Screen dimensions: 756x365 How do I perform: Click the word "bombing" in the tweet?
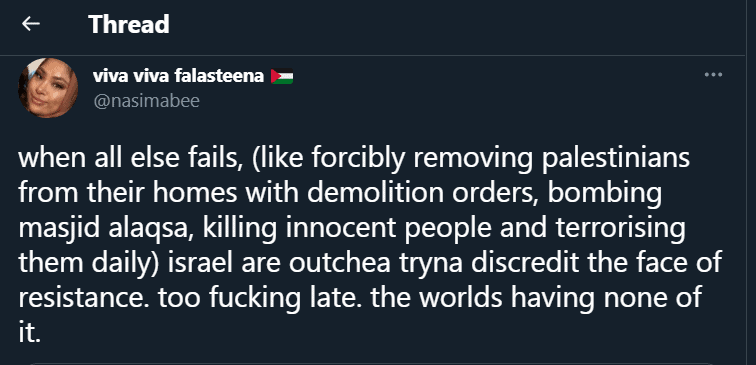(605, 193)
